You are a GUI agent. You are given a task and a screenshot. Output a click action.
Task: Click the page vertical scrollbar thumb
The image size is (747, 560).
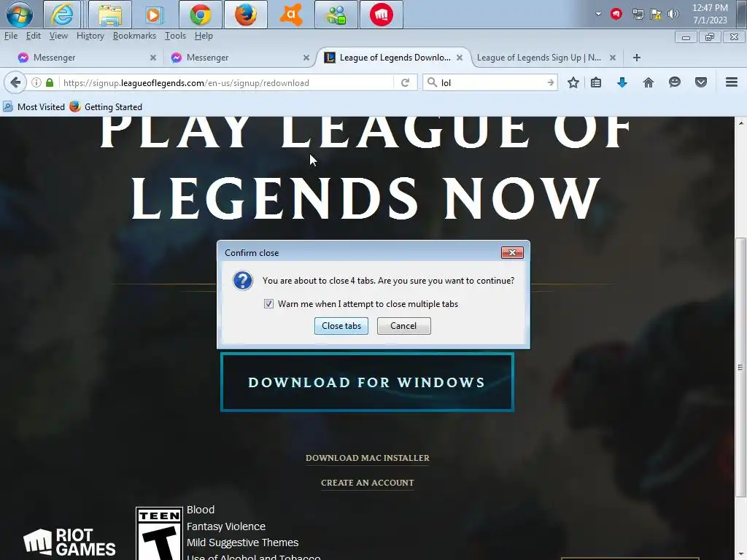tap(740, 367)
